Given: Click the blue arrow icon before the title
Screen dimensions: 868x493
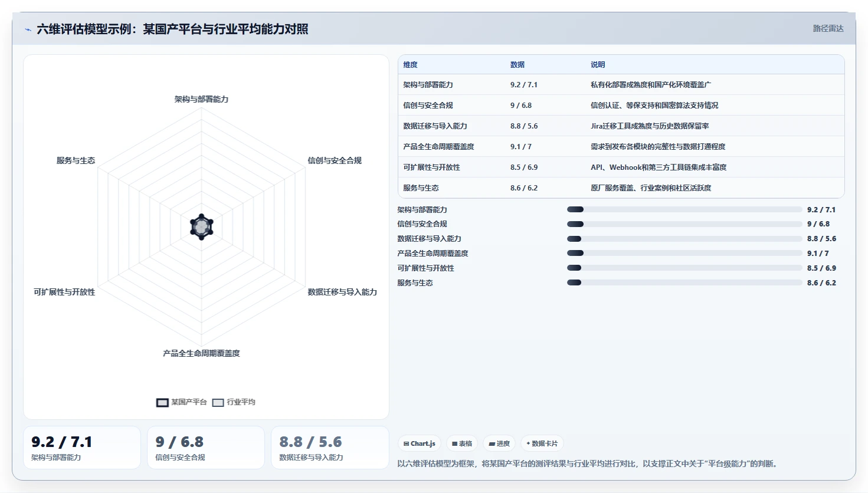Looking at the screenshot, I should pos(28,29).
